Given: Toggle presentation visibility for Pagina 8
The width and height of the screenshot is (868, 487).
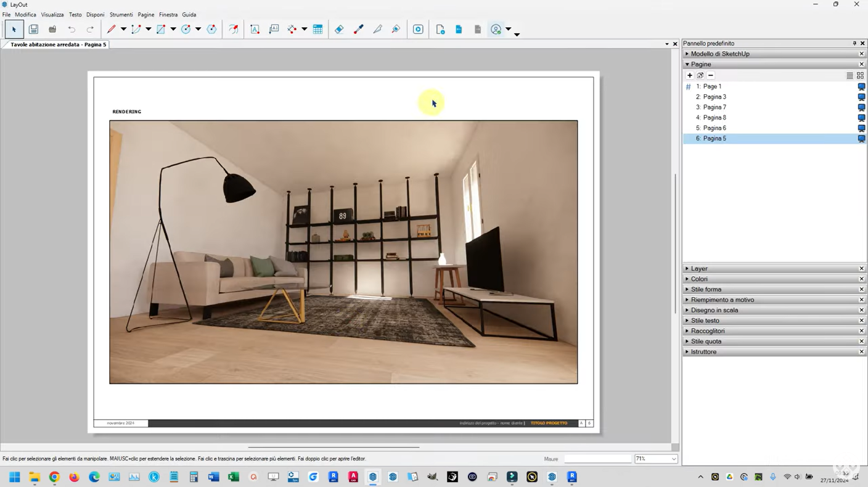Looking at the screenshot, I should (861, 118).
